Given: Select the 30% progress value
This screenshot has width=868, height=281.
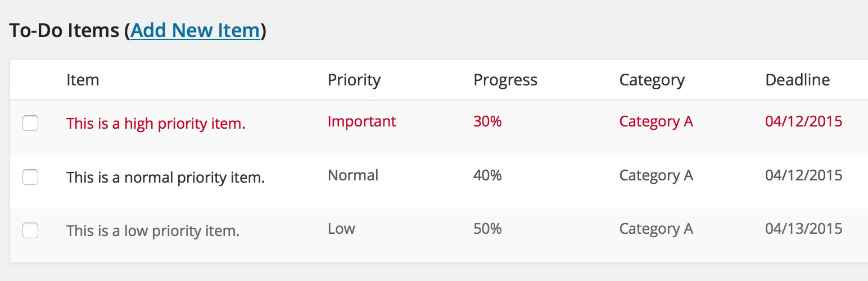Looking at the screenshot, I should click(487, 121).
